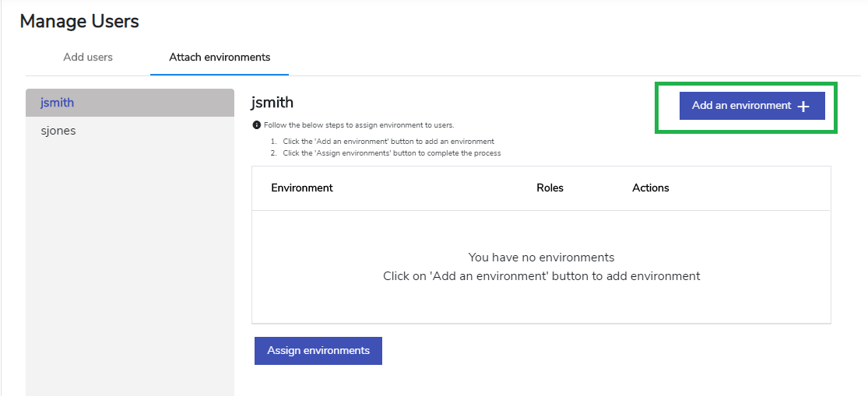Click the empty-table hint about adding environment
This screenshot has height=396, width=868.
pos(541,275)
